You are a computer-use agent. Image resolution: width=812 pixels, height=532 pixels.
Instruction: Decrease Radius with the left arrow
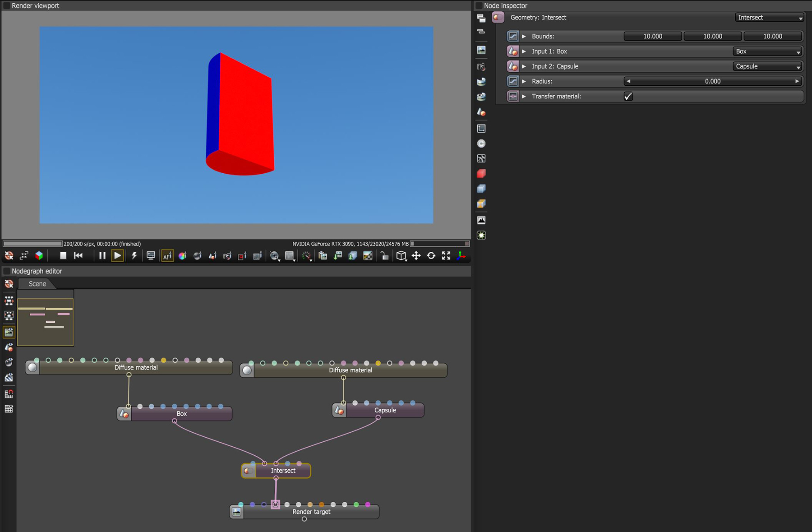pyautogui.click(x=628, y=81)
